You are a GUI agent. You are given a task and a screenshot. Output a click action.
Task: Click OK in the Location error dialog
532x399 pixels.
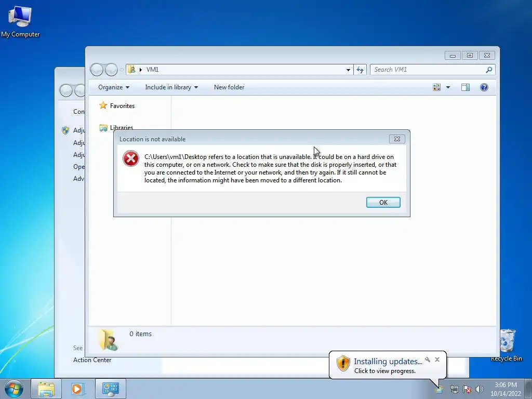pyautogui.click(x=383, y=202)
